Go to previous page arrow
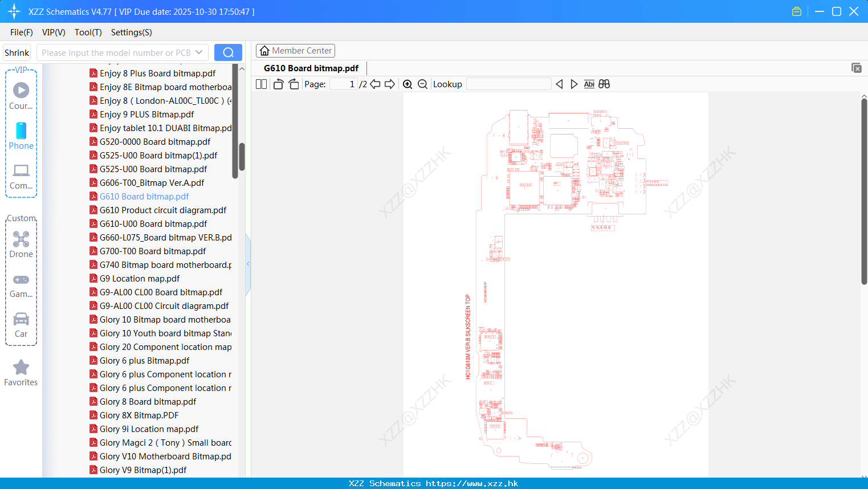This screenshot has height=489, width=868. (375, 84)
